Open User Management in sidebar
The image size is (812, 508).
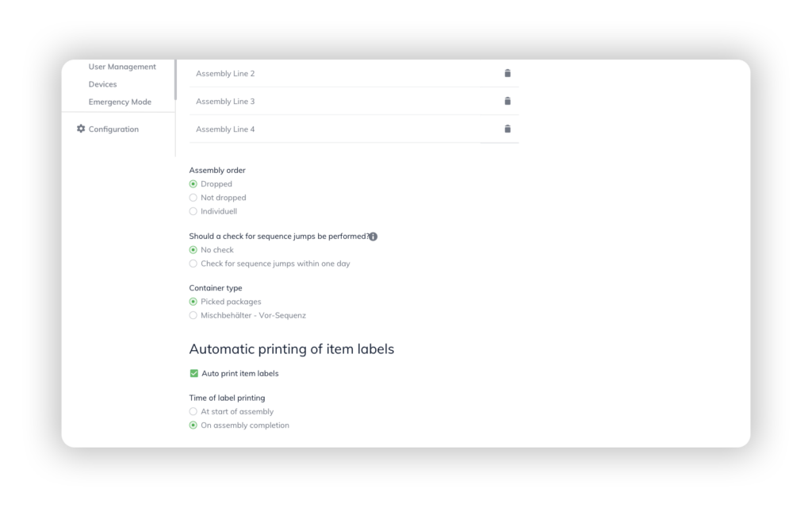pos(122,67)
